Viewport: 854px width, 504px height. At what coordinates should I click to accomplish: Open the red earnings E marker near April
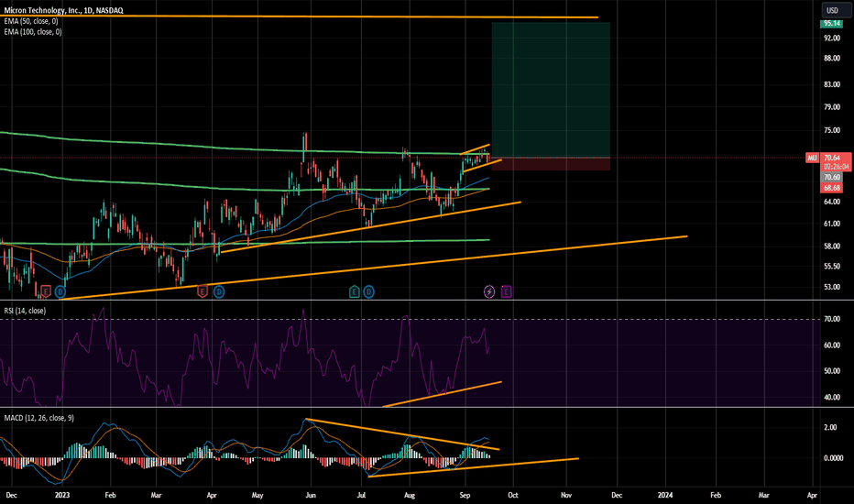tap(203, 292)
